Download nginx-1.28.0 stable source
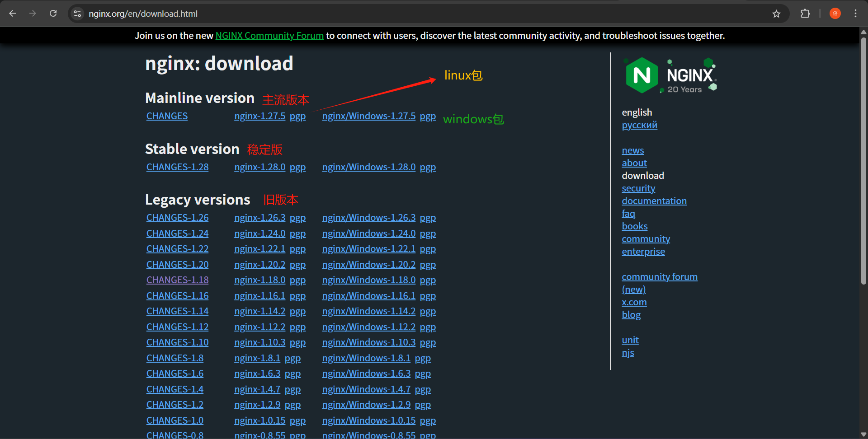 coord(260,167)
